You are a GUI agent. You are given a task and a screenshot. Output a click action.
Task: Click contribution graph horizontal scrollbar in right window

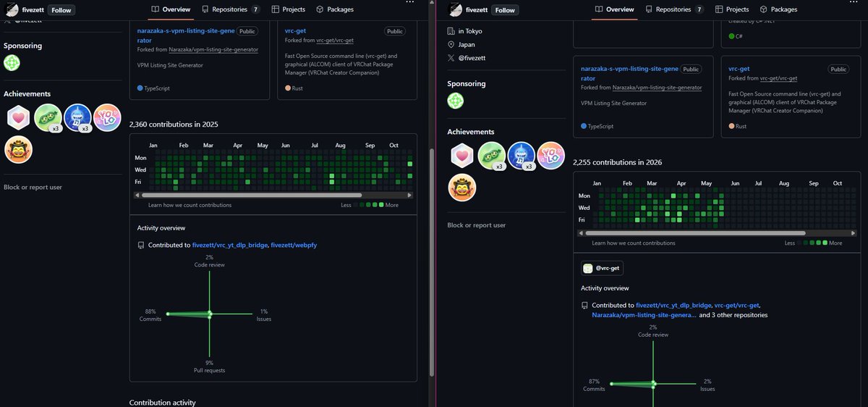tap(694, 233)
